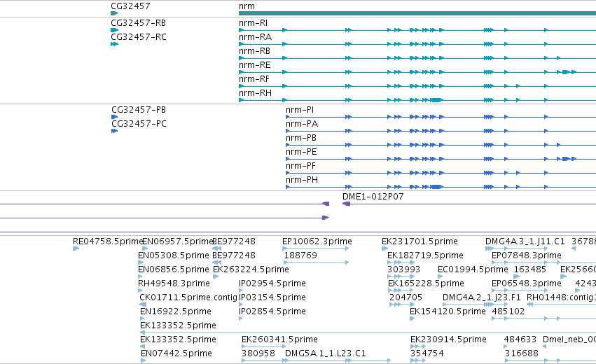The image size is (596, 364).
Task: Click the nrm-RI transcript label
Action: [x=253, y=23]
